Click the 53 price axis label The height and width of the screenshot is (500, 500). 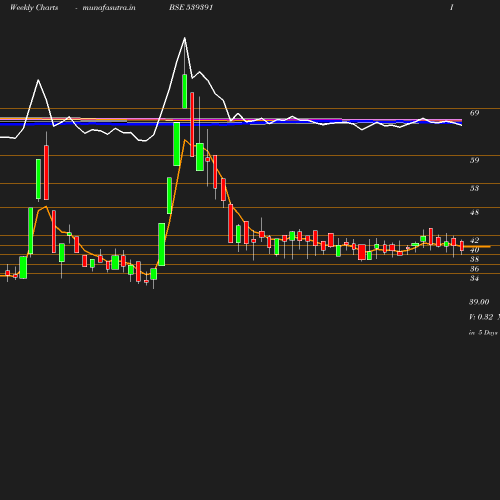click(x=474, y=188)
